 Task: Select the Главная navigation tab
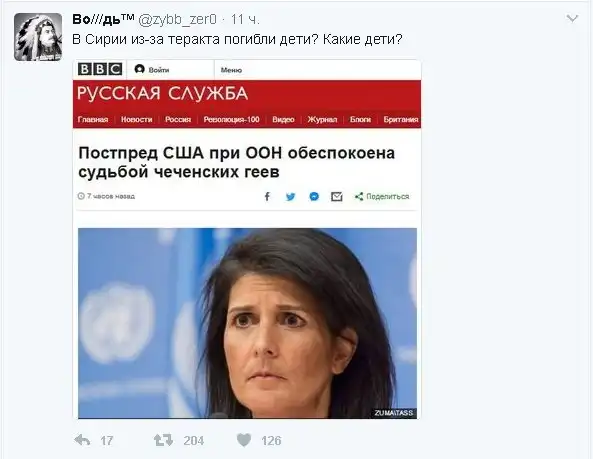pos(93,119)
